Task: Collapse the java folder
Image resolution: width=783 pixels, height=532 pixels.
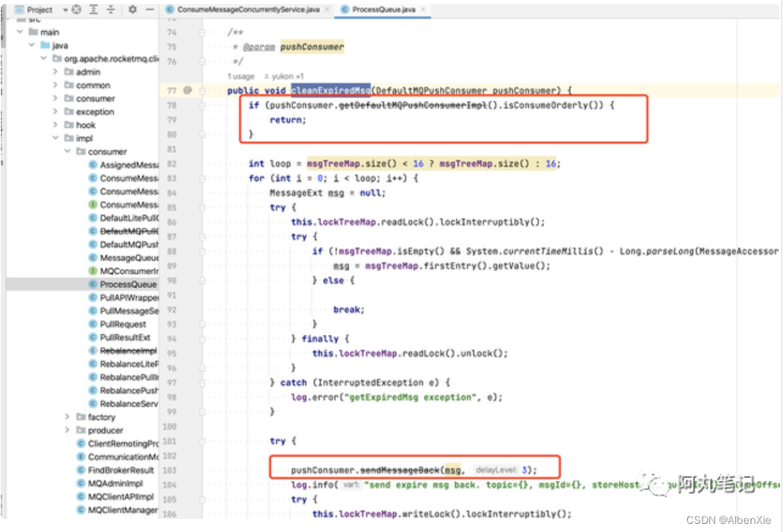Action: tap(32, 45)
